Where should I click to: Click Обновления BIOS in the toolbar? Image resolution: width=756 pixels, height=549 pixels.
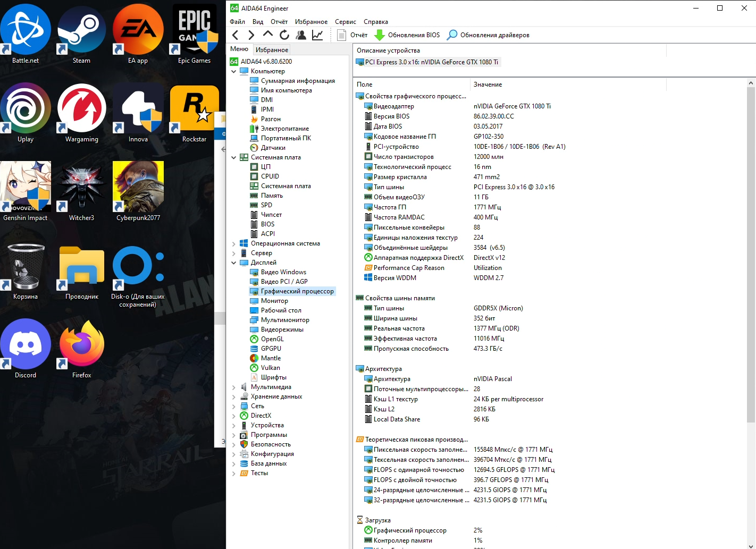(x=408, y=35)
